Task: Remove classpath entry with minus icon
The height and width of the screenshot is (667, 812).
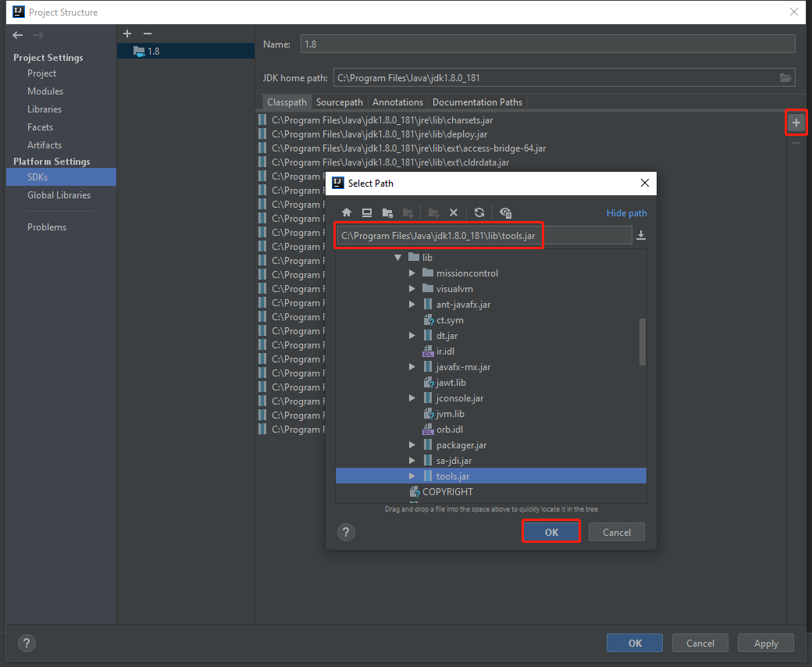Action: pyautogui.click(x=796, y=143)
